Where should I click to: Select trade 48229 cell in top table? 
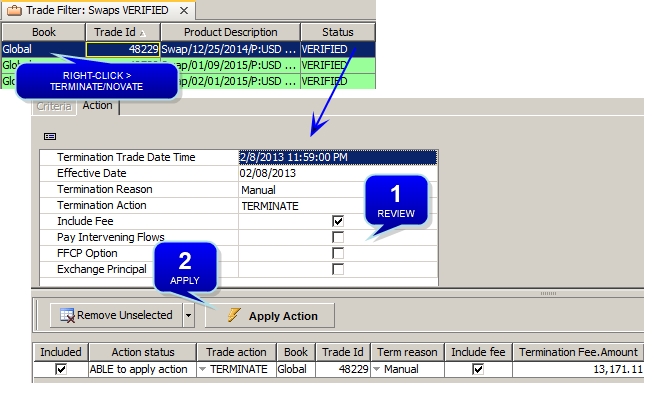123,49
